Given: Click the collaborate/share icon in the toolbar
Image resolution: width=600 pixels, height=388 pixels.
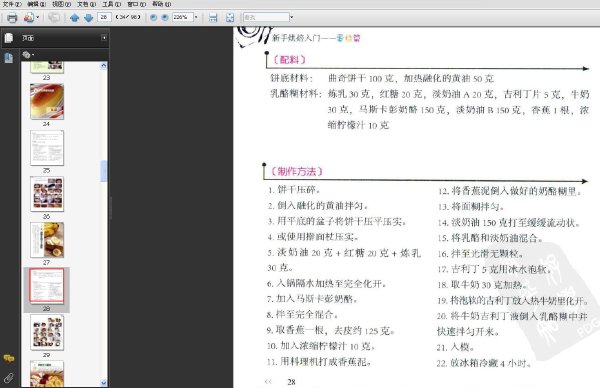Looking at the screenshot, I should click(29, 18).
